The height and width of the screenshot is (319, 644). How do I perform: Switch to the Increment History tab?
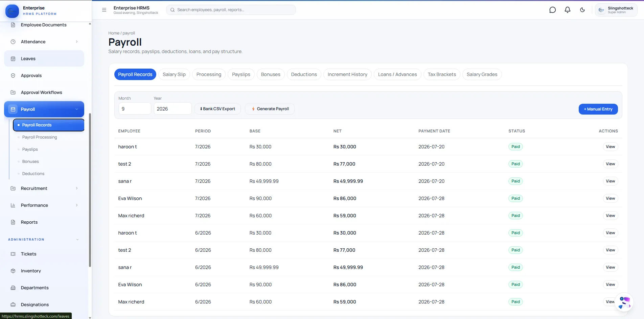pos(347,74)
